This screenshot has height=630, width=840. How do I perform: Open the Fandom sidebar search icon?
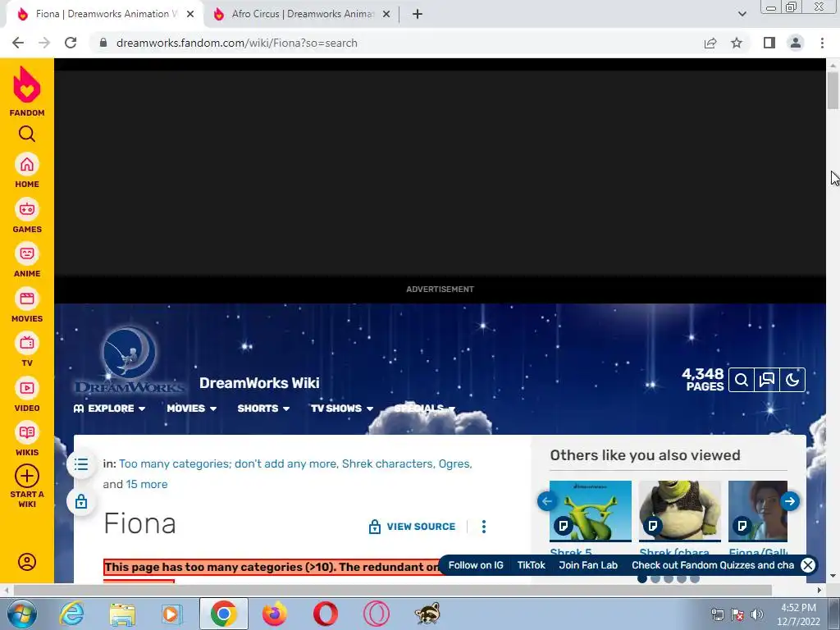(27, 134)
